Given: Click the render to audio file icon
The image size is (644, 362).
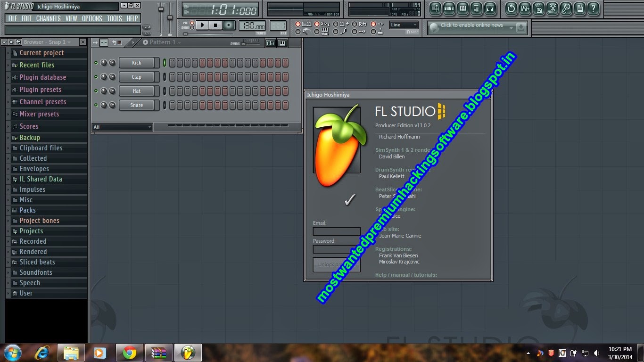Looking at the screenshot, I should click(x=539, y=8).
